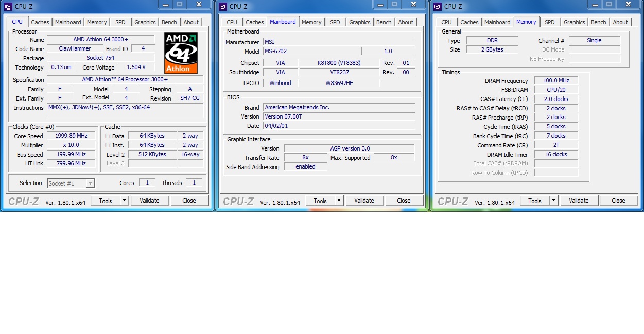Switch to Bench tab in first window

[x=169, y=22]
